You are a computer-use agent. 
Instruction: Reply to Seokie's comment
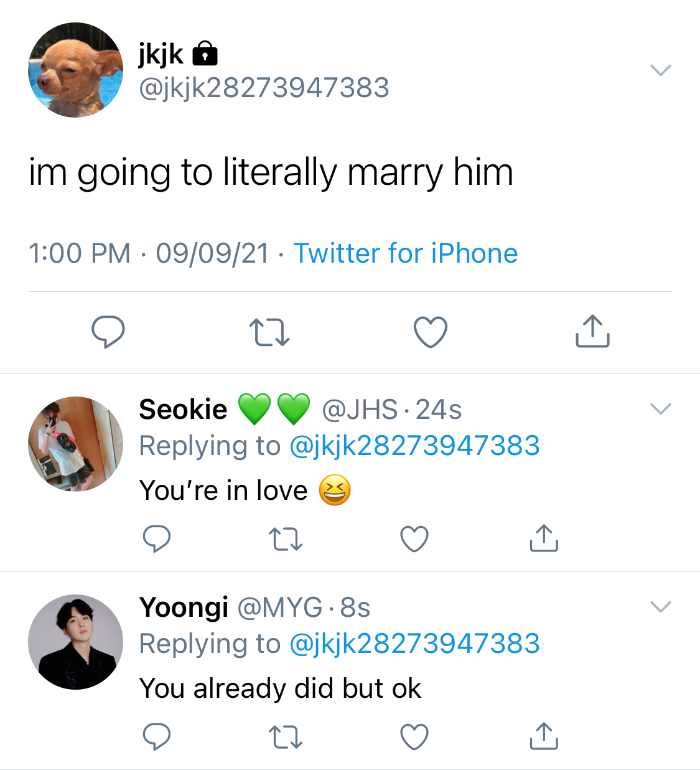pos(157,539)
